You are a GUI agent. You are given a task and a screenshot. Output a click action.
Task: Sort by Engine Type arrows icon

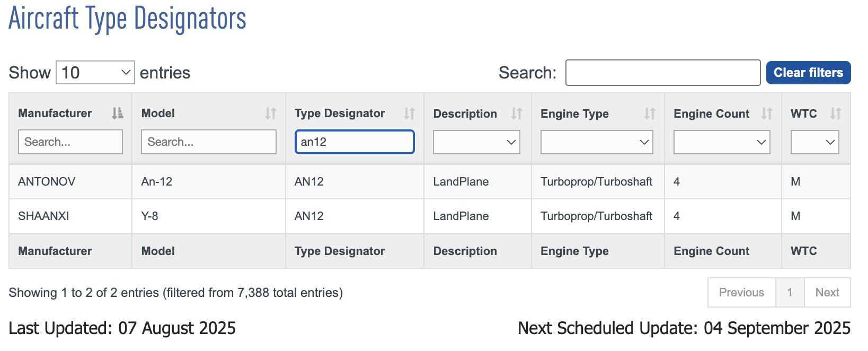(649, 113)
